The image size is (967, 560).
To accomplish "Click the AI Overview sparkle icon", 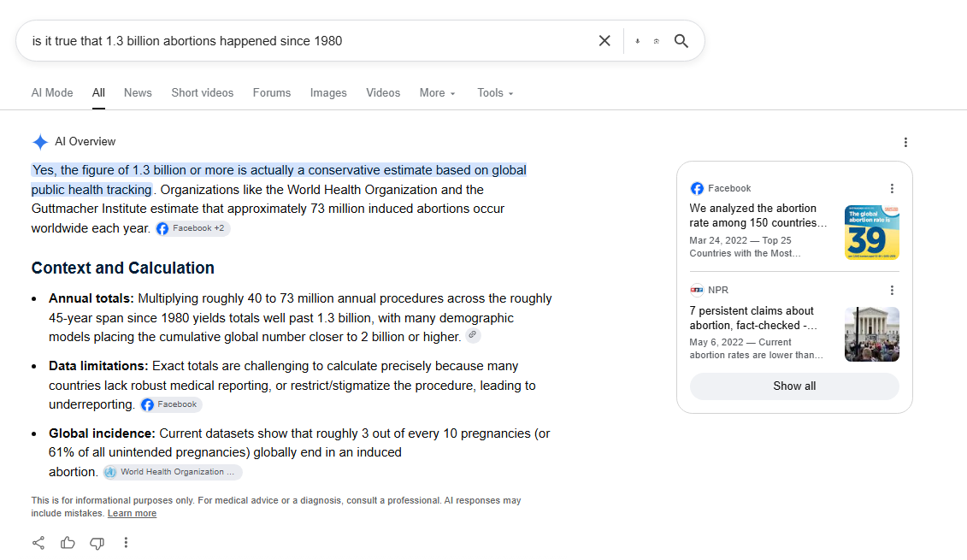I will pyautogui.click(x=40, y=142).
